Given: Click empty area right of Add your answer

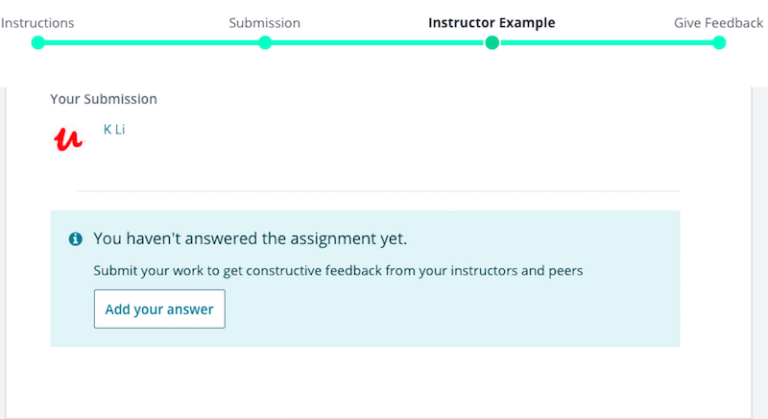Looking at the screenshot, I should pos(450,310).
